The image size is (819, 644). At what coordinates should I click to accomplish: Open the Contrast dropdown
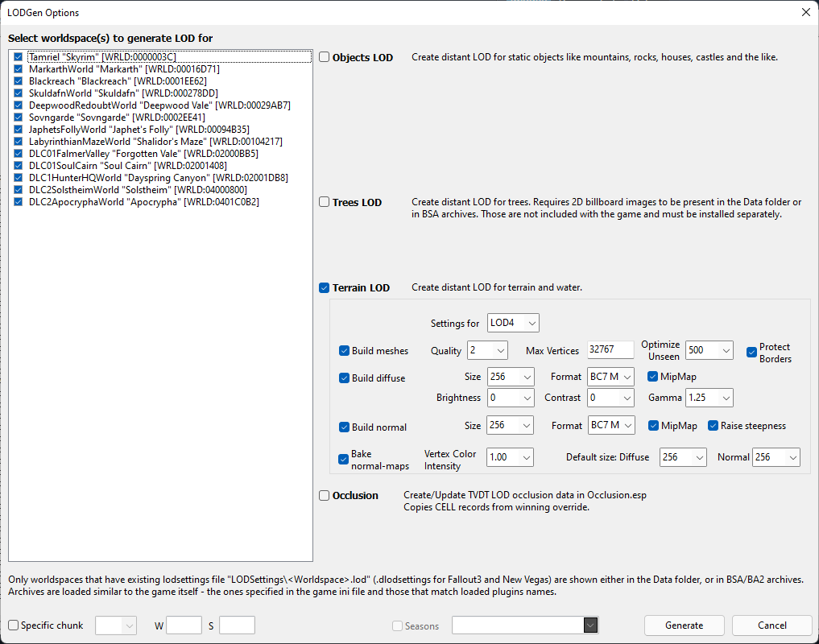[x=610, y=398]
